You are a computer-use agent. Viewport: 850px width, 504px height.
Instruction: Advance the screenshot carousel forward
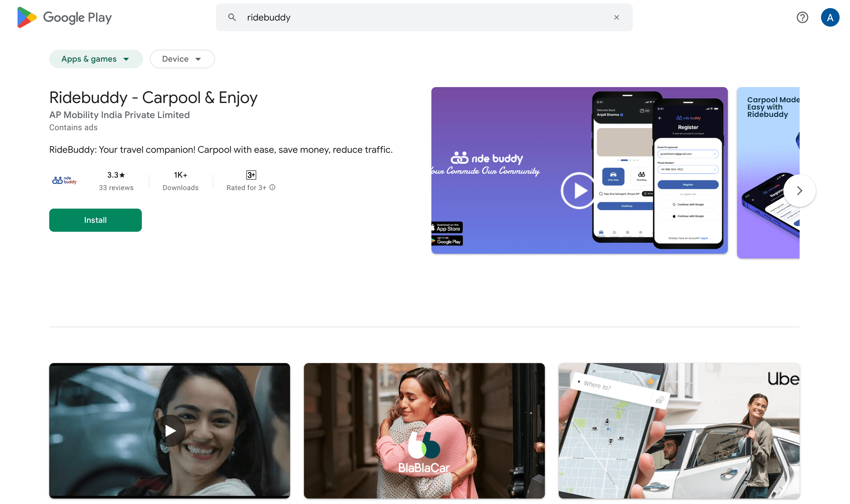pyautogui.click(x=799, y=191)
